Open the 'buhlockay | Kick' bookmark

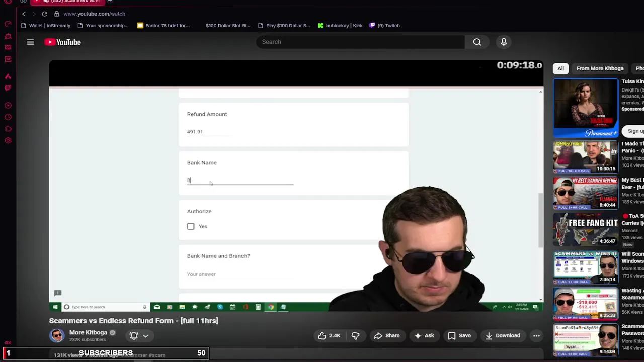[x=341, y=26]
